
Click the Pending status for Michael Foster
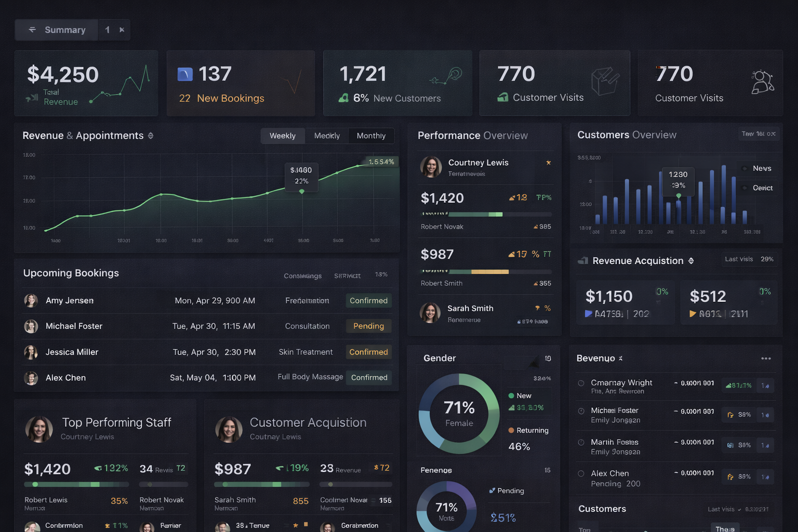coord(368,326)
